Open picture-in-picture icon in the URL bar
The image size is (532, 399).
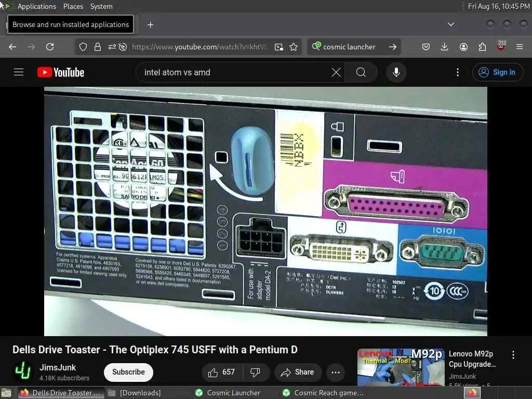pyautogui.click(x=279, y=47)
